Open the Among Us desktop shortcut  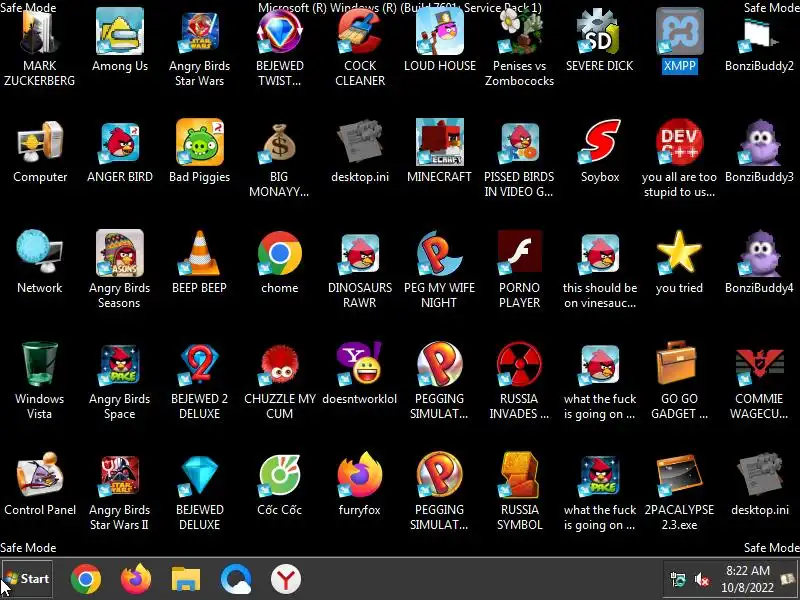click(x=120, y=33)
